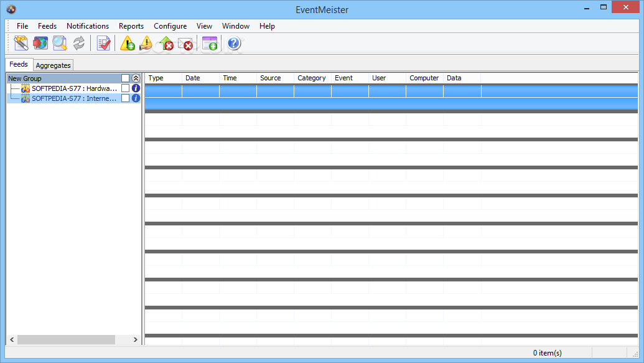The height and width of the screenshot is (363, 644).
Task: Open the View menu
Action: coord(204,26)
